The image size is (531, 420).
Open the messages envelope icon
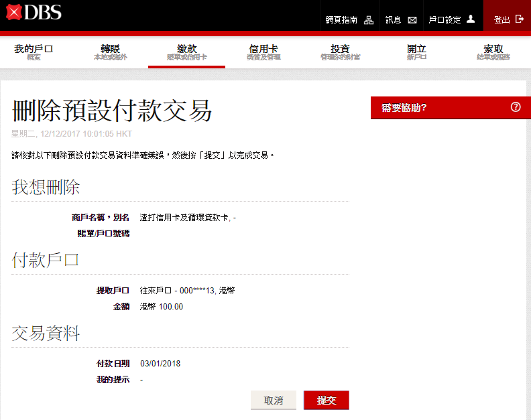coord(412,20)
